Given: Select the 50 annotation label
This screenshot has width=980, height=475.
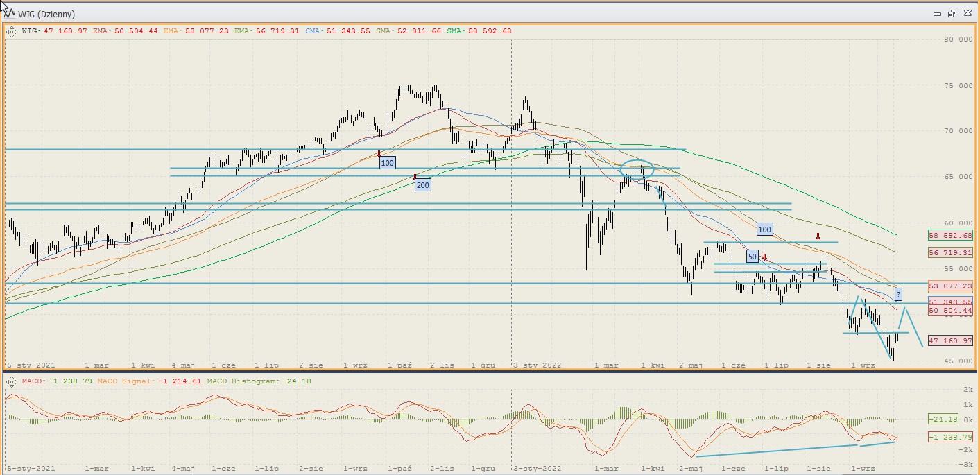Looking at the screenshot, I should point(753,257).
